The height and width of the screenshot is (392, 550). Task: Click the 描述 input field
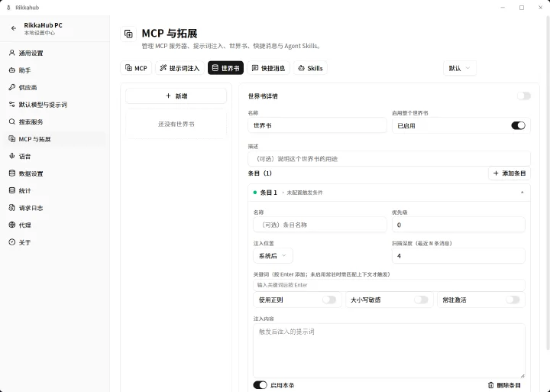click(389, 159)
